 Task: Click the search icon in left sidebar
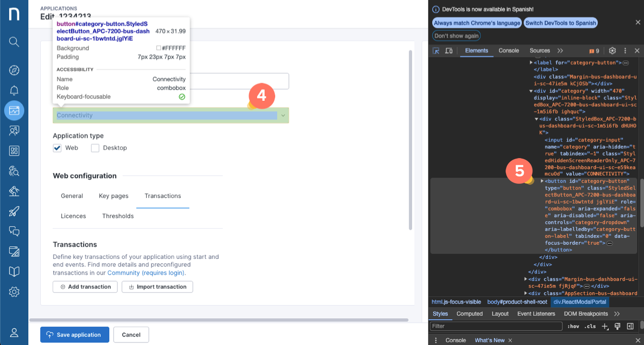tap(14, 42)
